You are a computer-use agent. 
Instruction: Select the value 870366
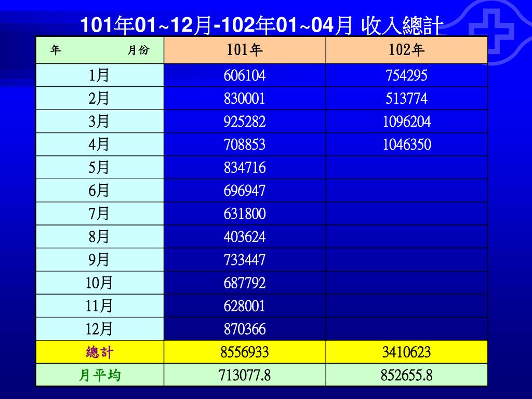[245, 329]
